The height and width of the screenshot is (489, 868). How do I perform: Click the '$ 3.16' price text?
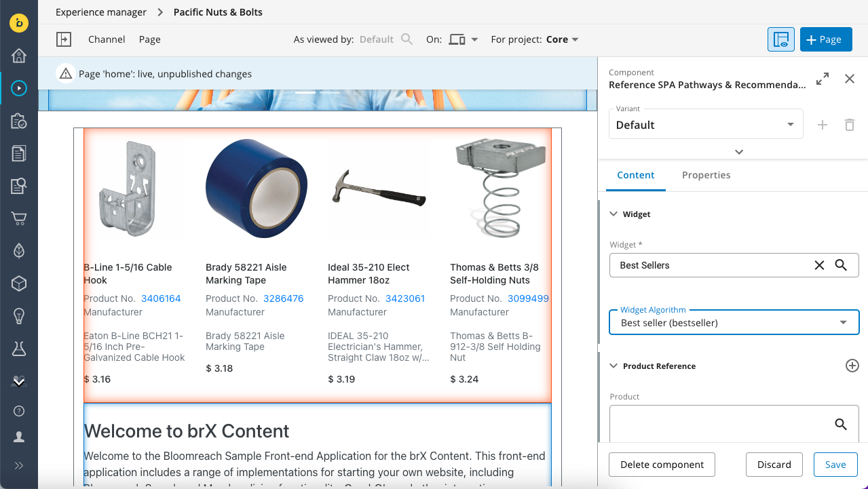coord(97,379)
